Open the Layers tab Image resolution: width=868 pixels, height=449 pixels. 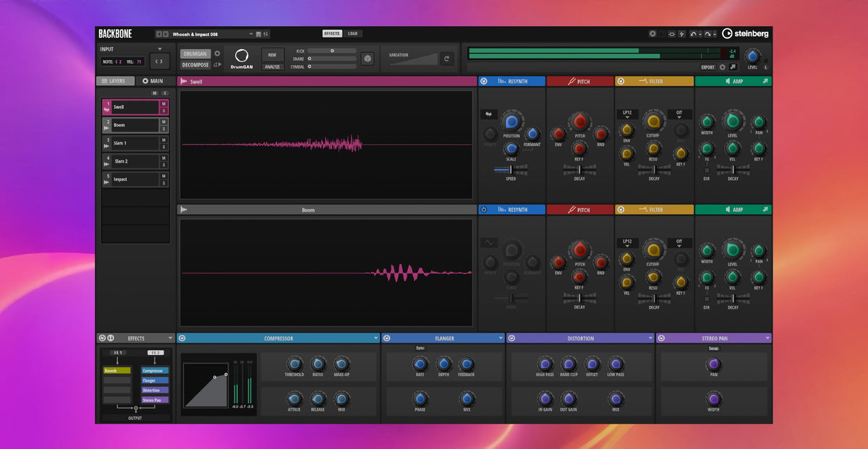click(116, 81)
